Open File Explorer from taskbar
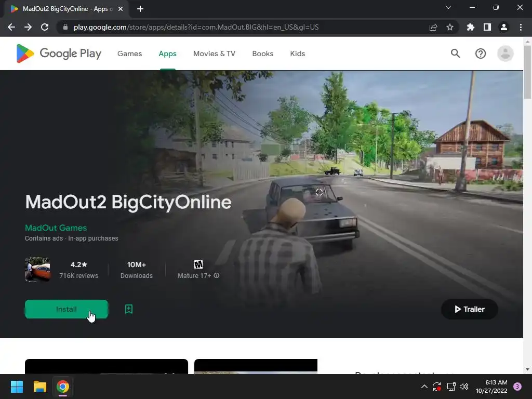Image resolution: width=532 pixels, height=399 pixels. 39,387
